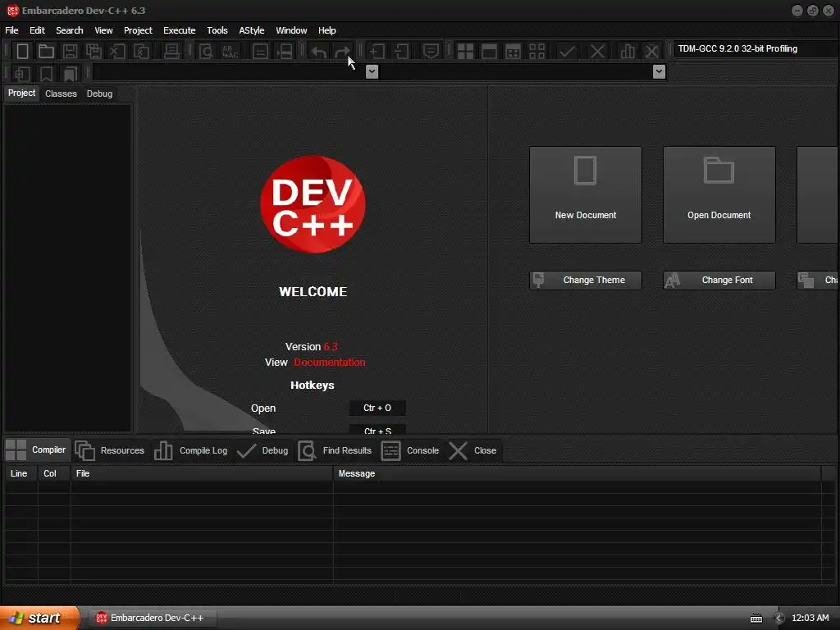Select the Resources bottom tab
This screenshot has width=840, height=630.
[x=110, y=450]
